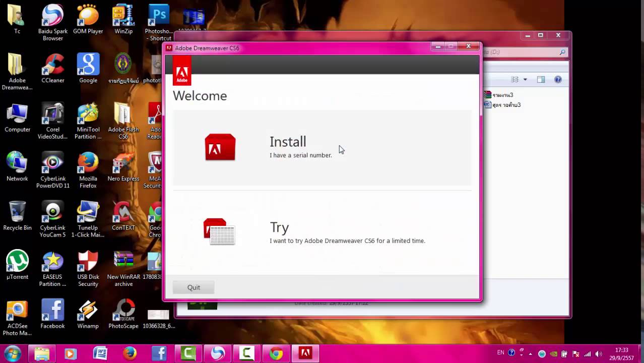This screenshot has height=363, width=644.
Task: Launch Baidu Spark Browser desktop shortcut
Action: [52, 23]
